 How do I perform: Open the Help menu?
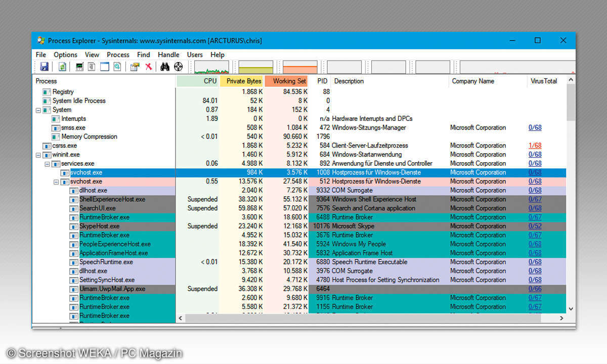point(218,55)
